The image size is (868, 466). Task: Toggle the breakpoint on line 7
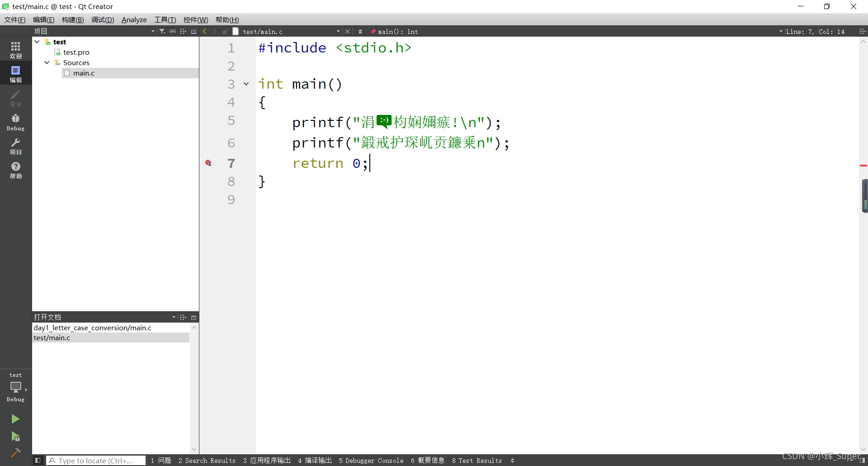pyautogui.click(x=208, y=163)
